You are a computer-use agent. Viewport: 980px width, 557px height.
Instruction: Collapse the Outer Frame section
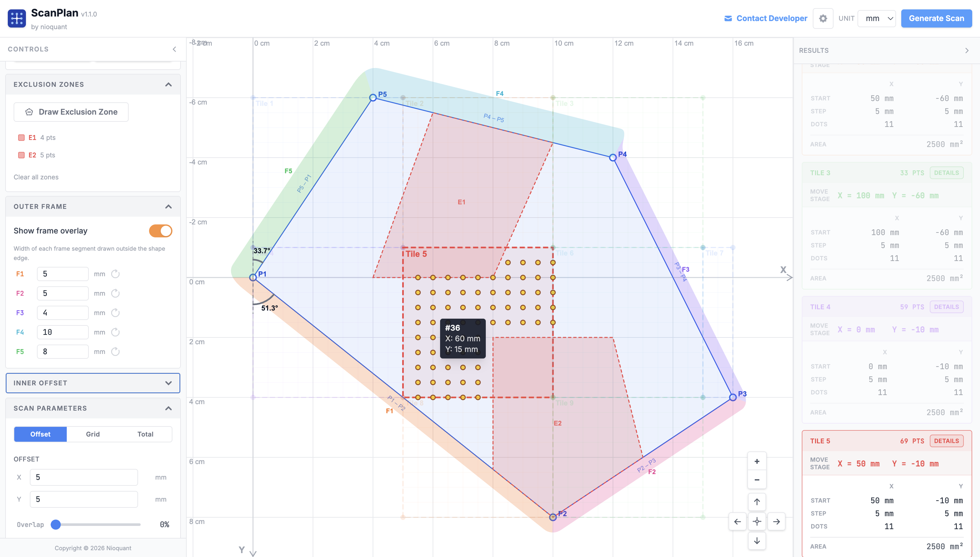(169, 207)
